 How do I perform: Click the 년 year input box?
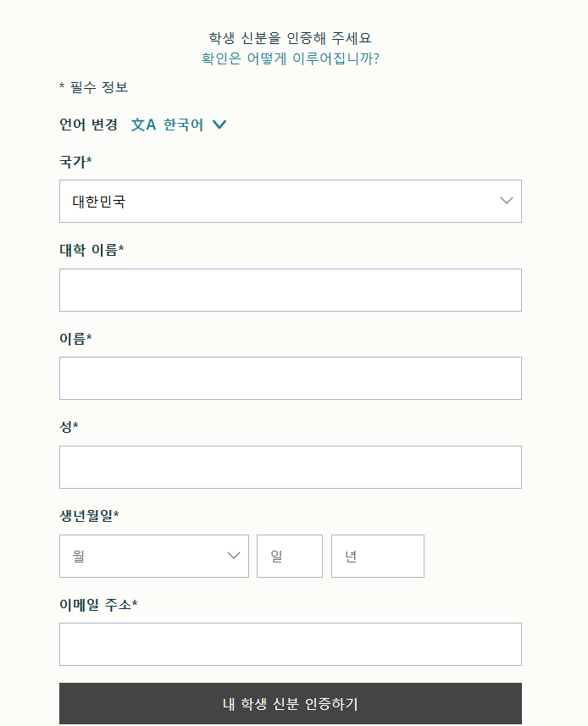[378, 556]
